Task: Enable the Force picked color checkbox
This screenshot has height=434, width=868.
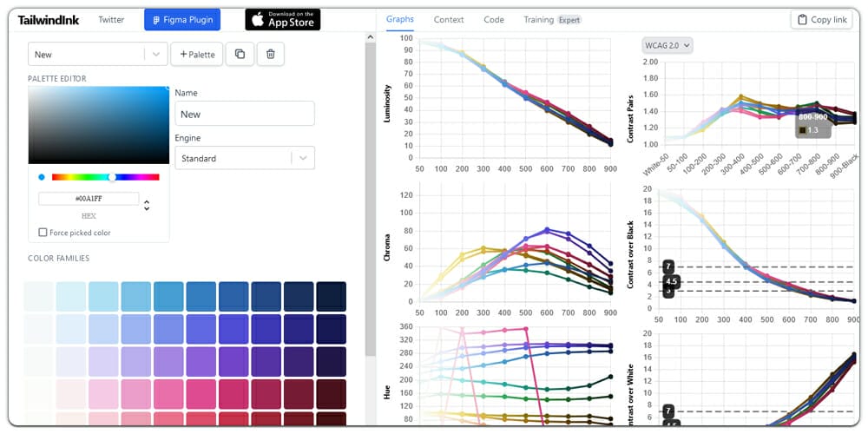Action: coord(43,233)
